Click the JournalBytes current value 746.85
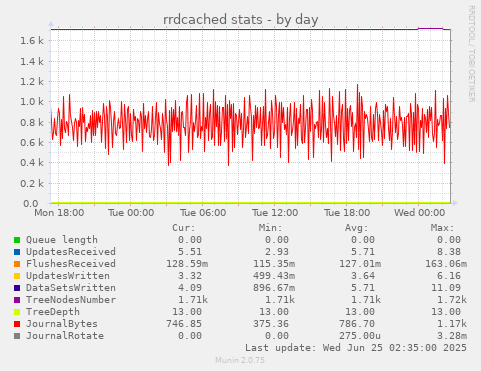The height and width of the screenshot is (371, 481). 184,324
